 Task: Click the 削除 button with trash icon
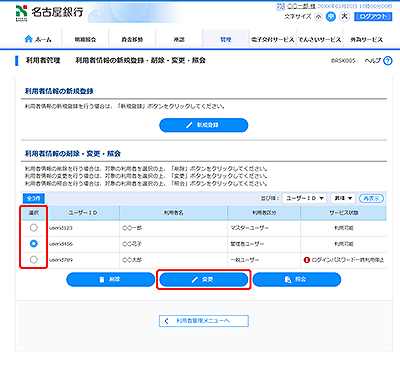coord(111,280)
